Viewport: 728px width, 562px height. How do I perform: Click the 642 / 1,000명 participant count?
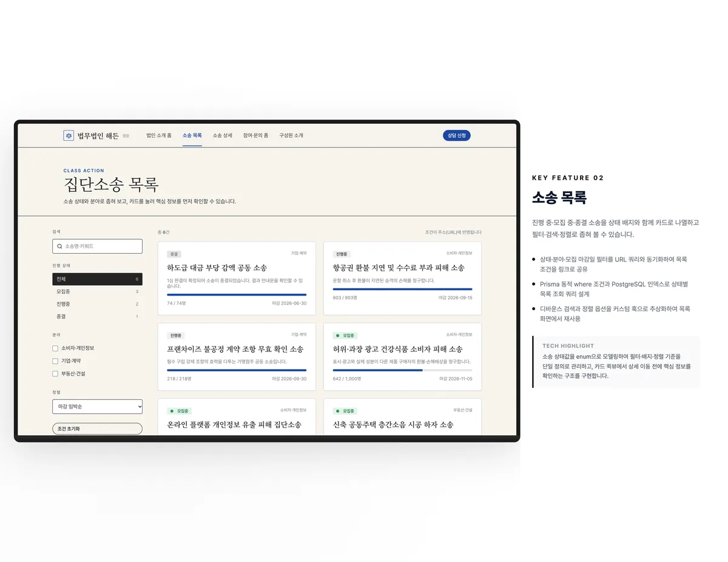tap(346, 379)
